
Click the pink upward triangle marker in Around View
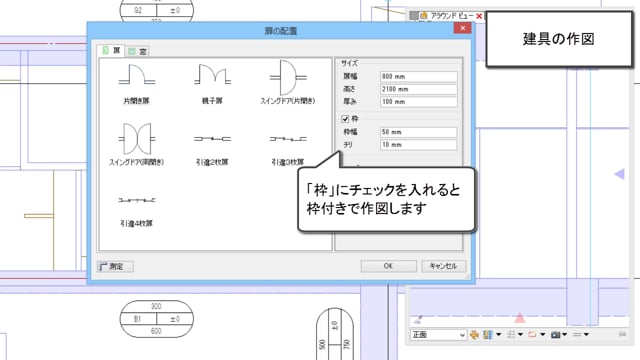tap(520, 318)
